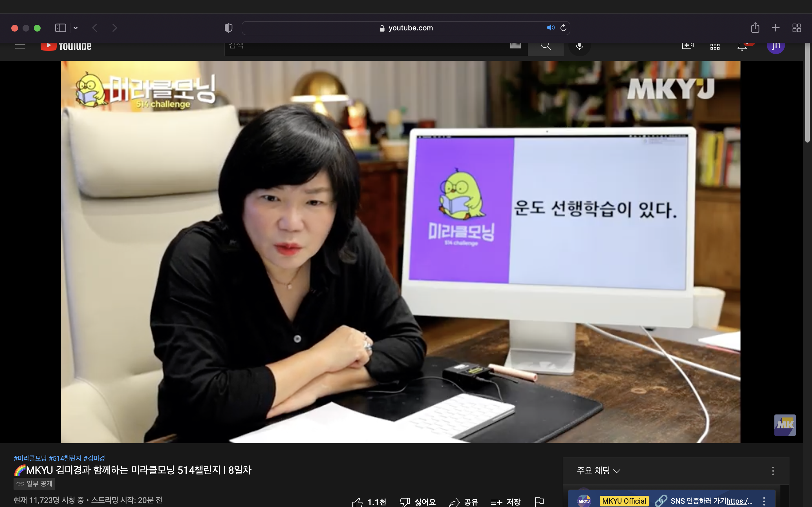Open the YouTube apps grid icon

point(715,46)
